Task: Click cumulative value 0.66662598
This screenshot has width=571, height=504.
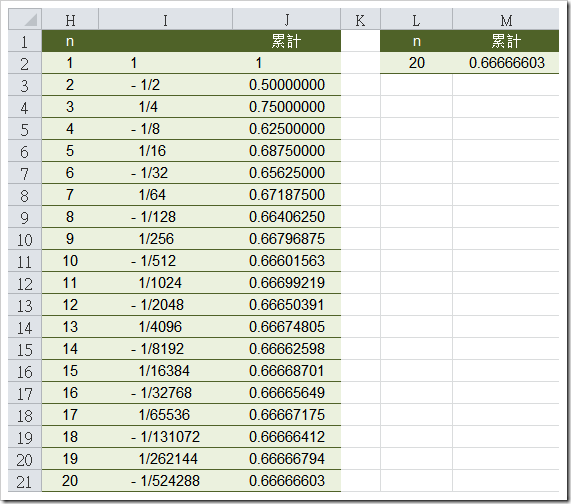Action: [287, 349]
